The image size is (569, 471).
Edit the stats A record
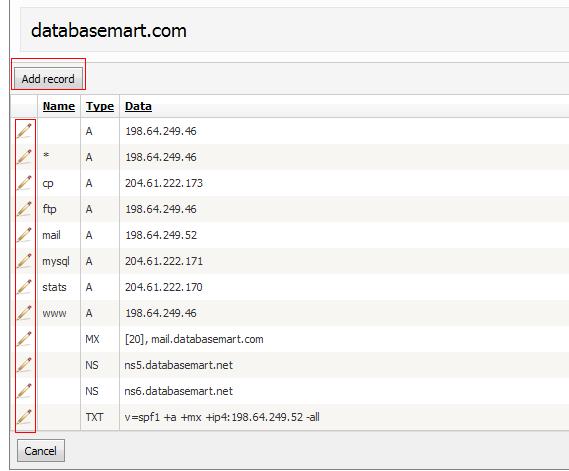tap(24, 287)
